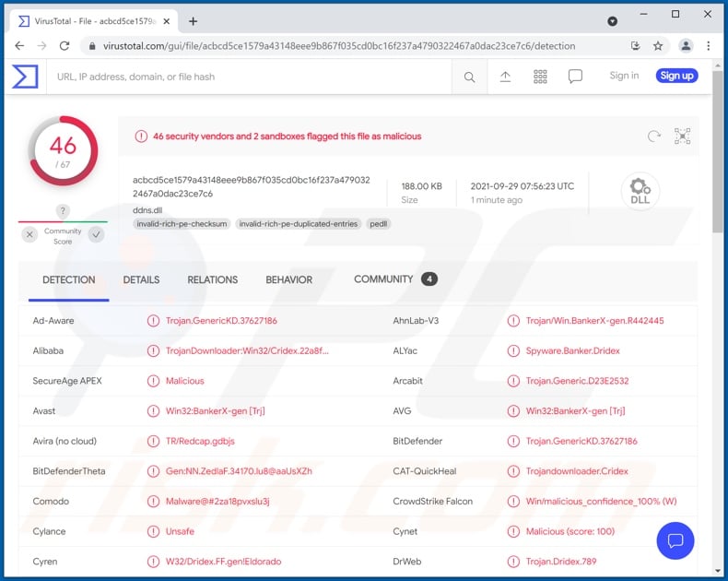Click the Sign in link
This screenshot has width=728, height=581.
tap(624, 76)
